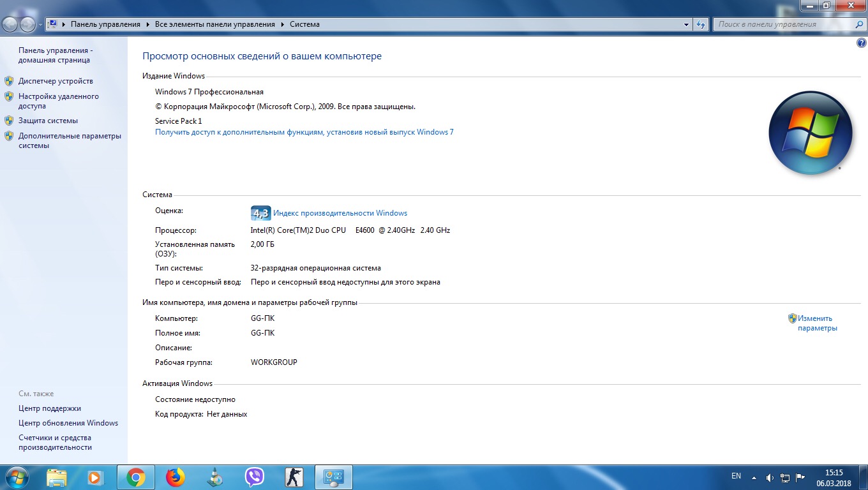Viewport: 868px width, 490px height.
Task: Click the 'Service Pack 1' text
Action: 179,121
